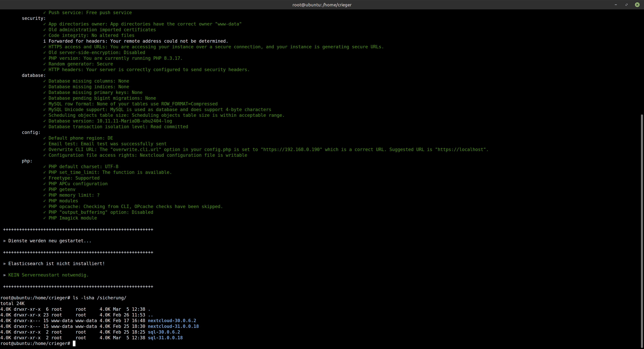
Task: Click the 'PHP APCu configuration' line
Action: (75, 184)
